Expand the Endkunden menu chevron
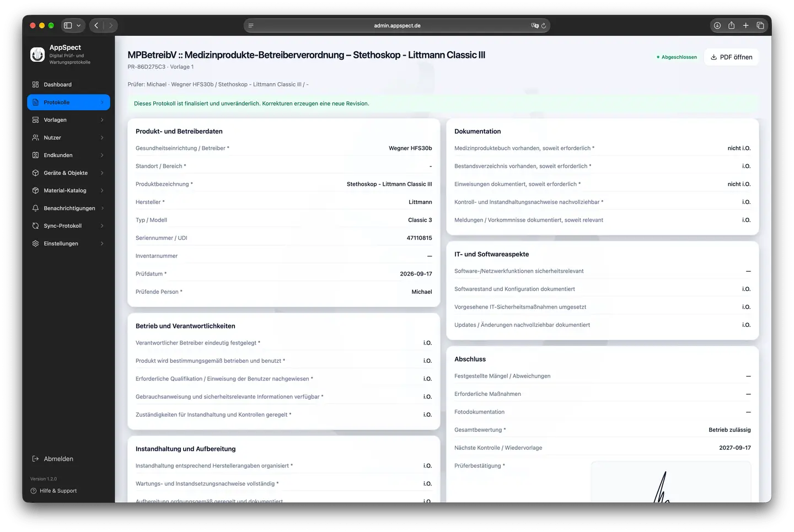 (102, 155)
